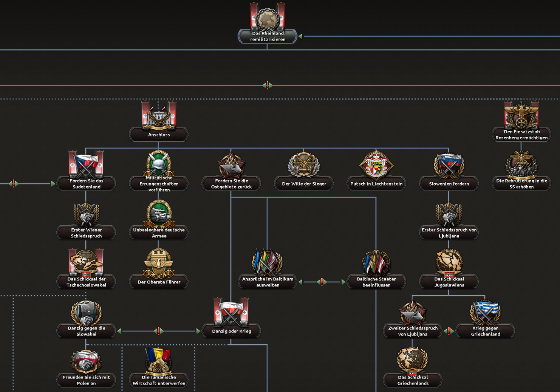Screen dimensions: 560x392
Task: Choose Das Schicksal der Tschechoslowakei map icon
Action: pos(86,263)
